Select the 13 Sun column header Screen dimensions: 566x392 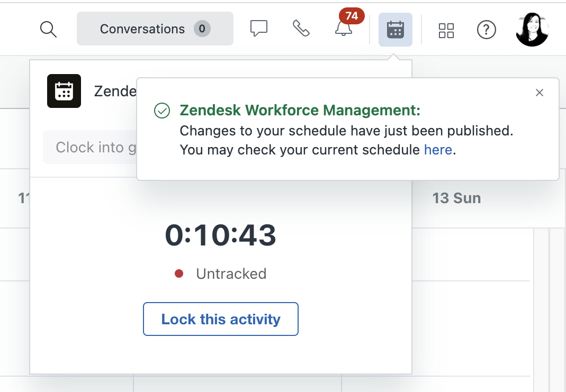coord(456,198)
